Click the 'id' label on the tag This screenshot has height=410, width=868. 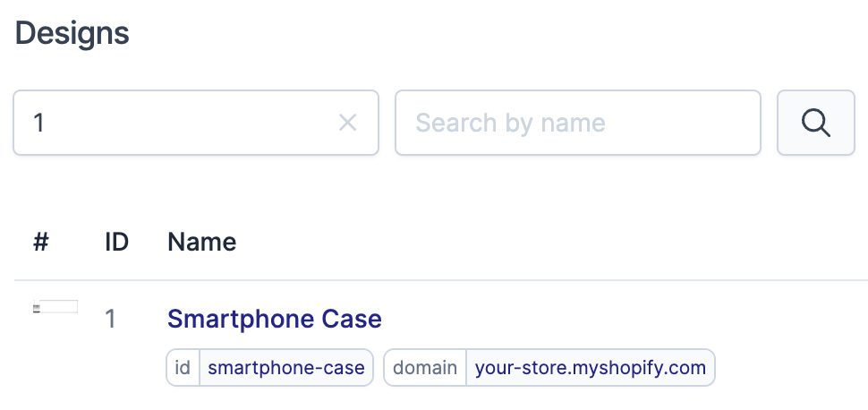tap(183, 367)
